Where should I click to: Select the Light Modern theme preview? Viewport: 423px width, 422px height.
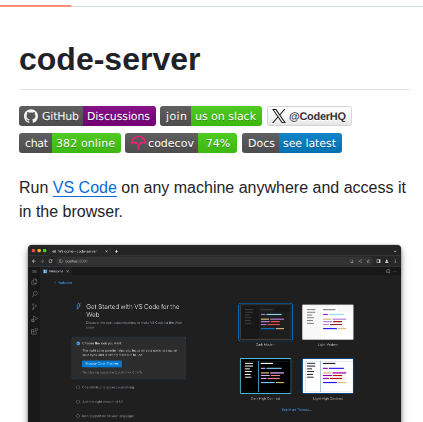328,322
